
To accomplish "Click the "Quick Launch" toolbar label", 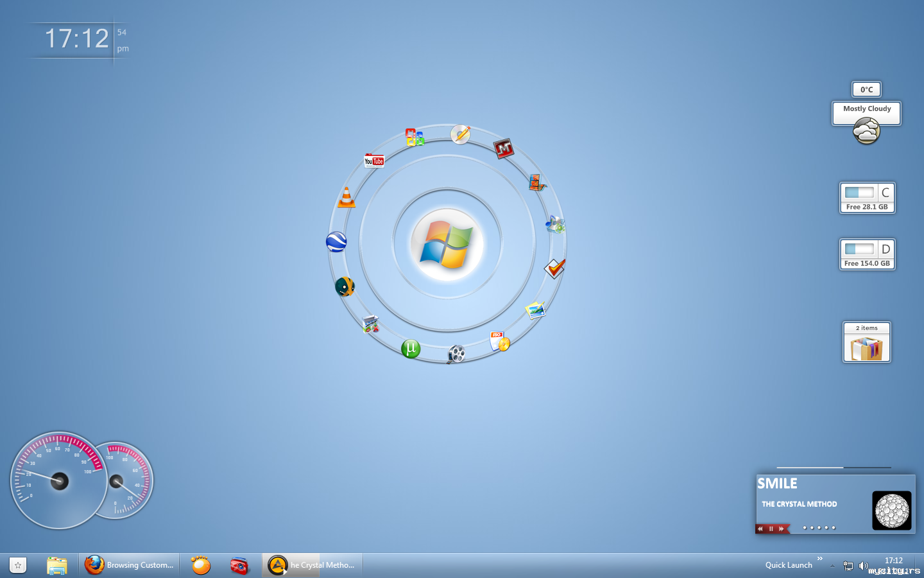I will (x=789, y=565).
